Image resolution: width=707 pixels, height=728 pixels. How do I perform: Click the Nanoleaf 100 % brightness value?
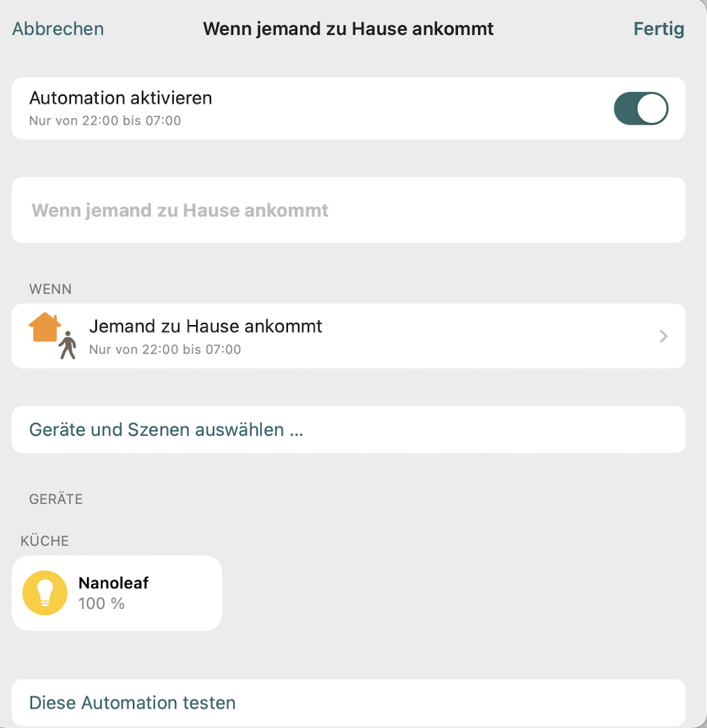(102, 603)
